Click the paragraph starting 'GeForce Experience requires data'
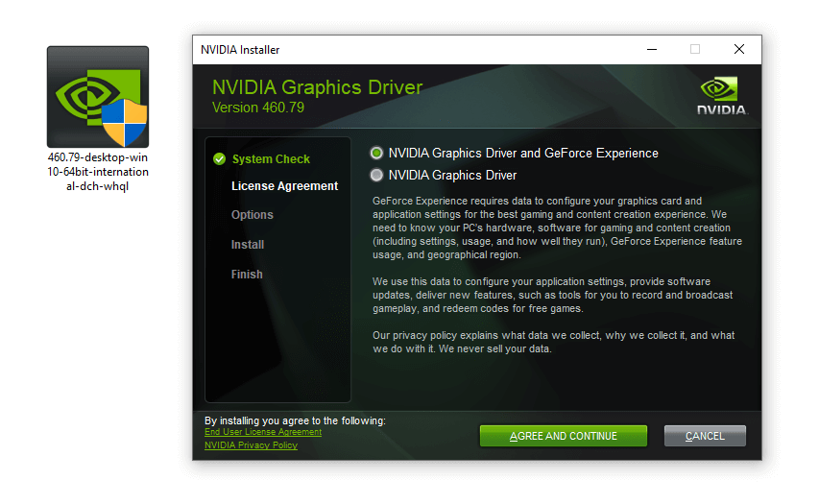This screenshot has width=819, height=504. point(557,228)
